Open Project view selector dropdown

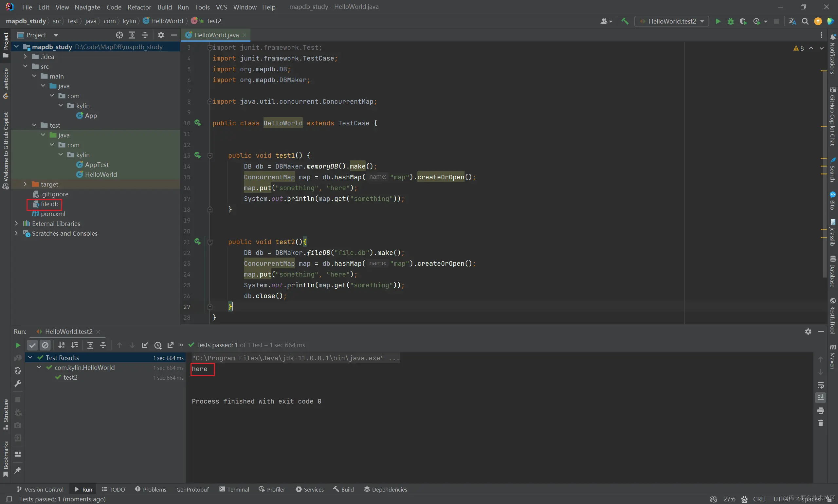38,35
